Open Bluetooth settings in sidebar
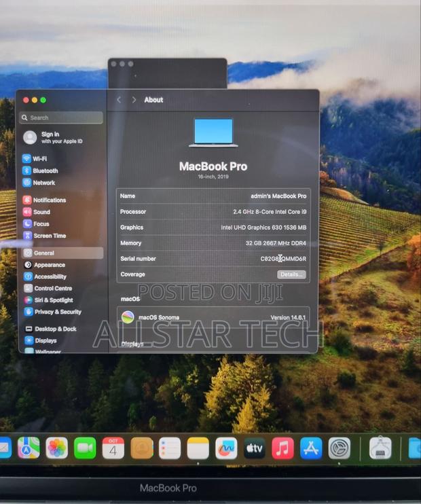This screenshot has height=504, width=421. pos(41,170)
